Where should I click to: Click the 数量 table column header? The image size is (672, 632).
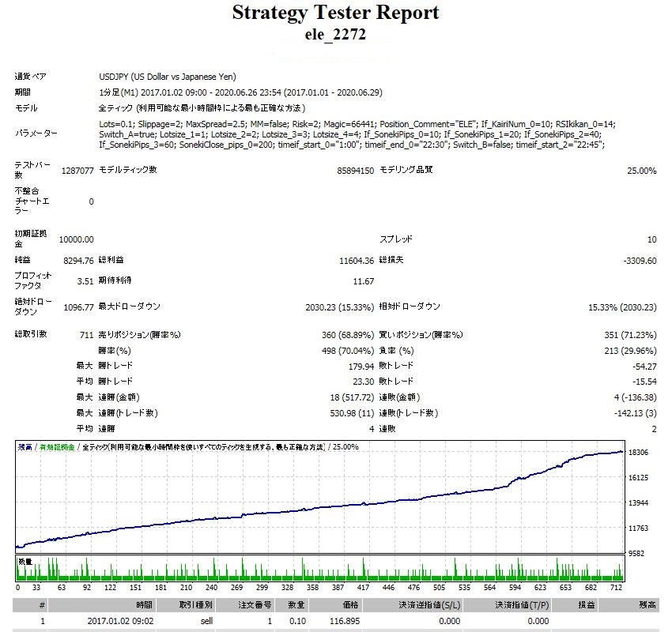coord(291,605)
